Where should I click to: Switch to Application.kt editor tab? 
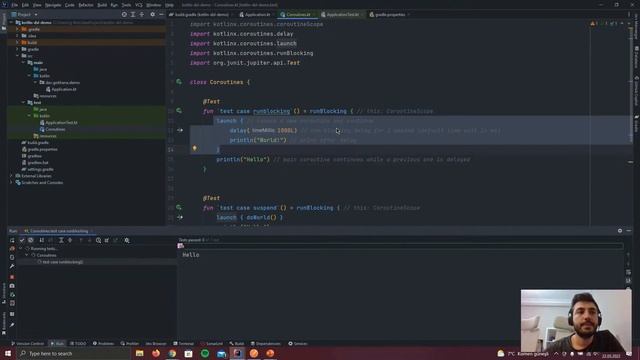tap(256, 14)
